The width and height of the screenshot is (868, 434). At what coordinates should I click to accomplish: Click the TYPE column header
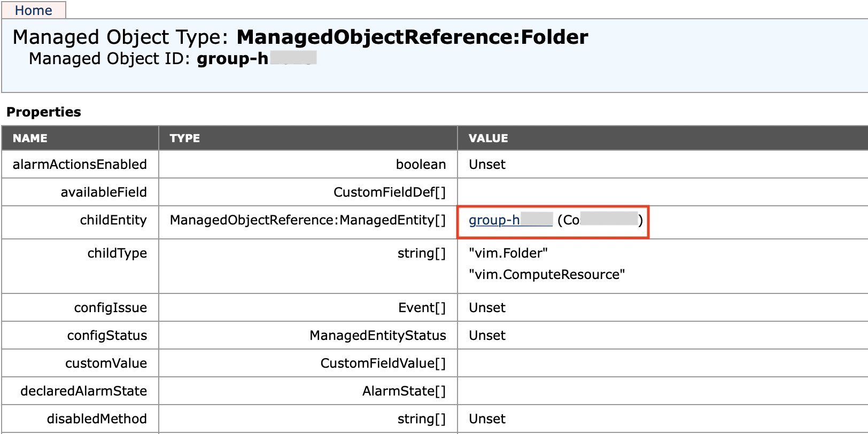[x=184, y=138]
